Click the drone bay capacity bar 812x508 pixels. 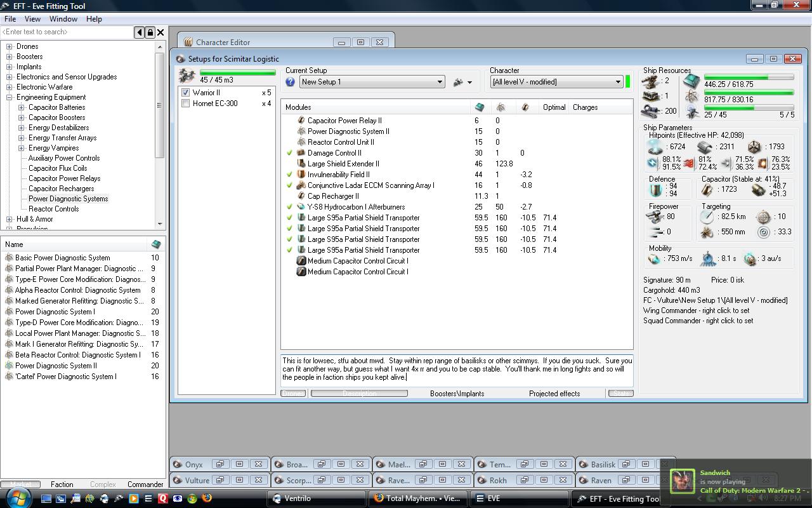(237, 73)
